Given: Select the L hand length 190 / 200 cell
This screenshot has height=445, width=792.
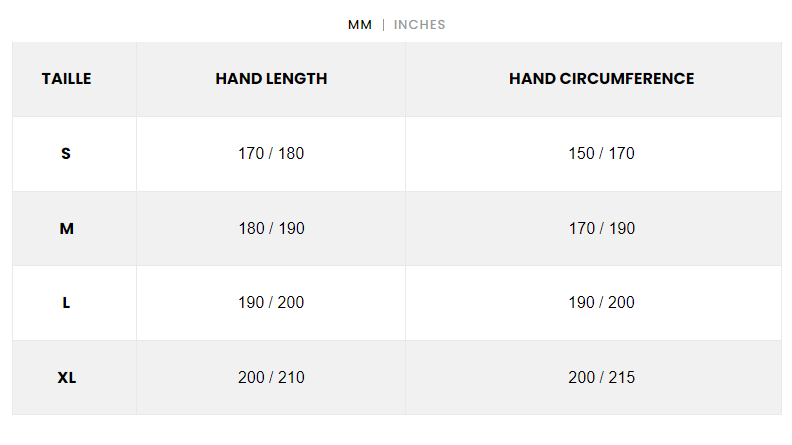Looking at the screenshot, I should coord(271,303).
